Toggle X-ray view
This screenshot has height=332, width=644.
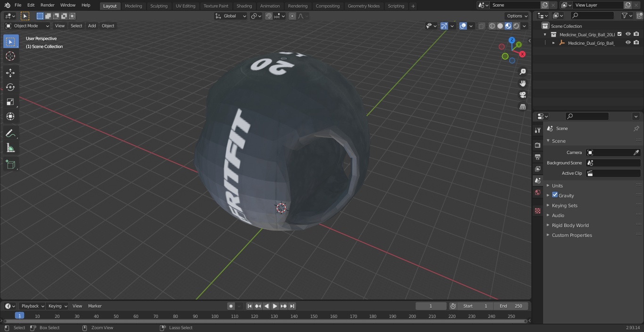(x=481, y=26)
